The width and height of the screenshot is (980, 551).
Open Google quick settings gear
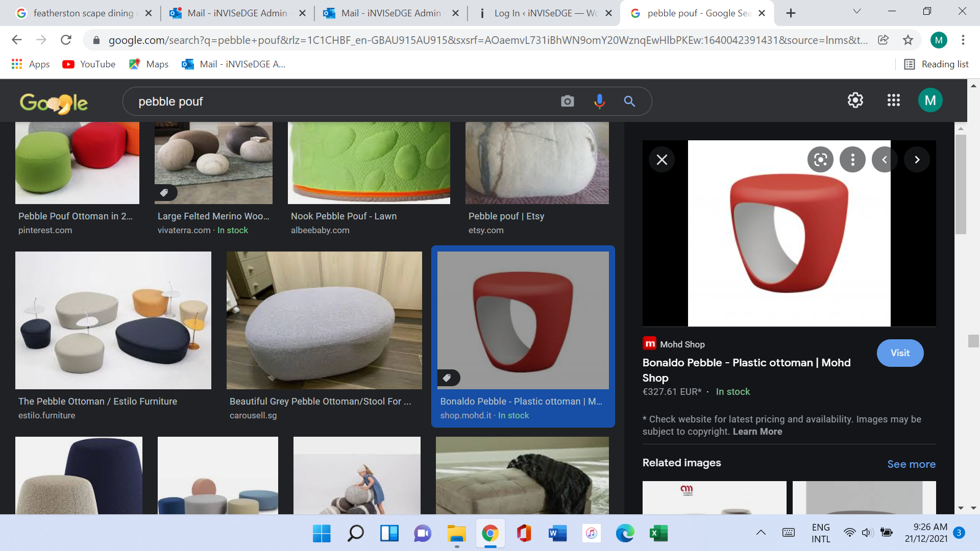click(855, 101)
